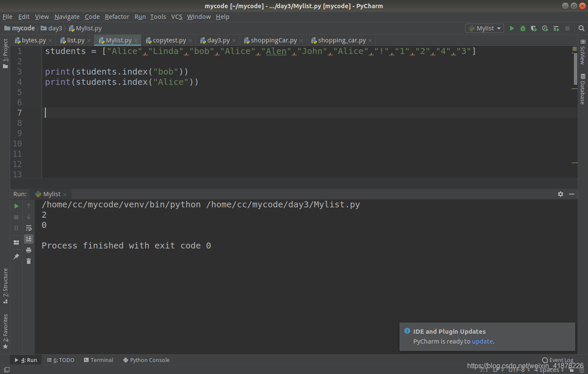This screenshot has width=588, height=374.
Task: Open the Navigate menu
Action: (x=67, y=17)
